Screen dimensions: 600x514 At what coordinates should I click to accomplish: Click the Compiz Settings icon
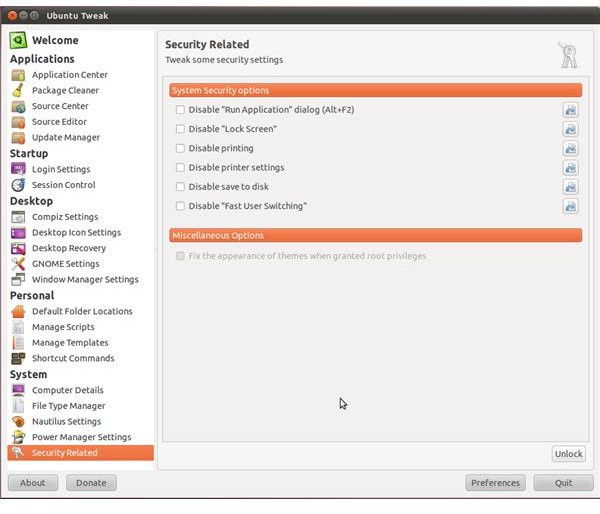[x=18, y=217]
